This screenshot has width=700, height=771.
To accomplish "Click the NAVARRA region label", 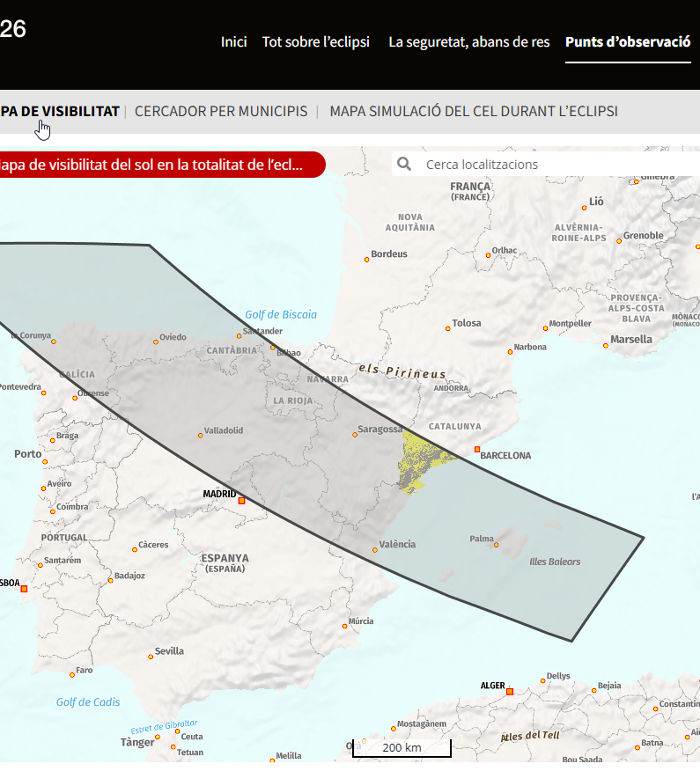I will tap(328, 379).
